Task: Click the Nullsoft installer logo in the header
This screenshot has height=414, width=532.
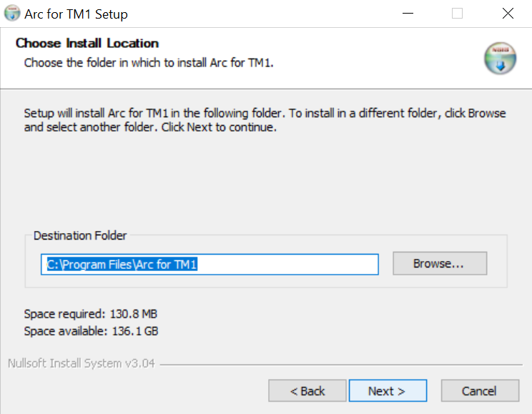Action: coord(499,59)
